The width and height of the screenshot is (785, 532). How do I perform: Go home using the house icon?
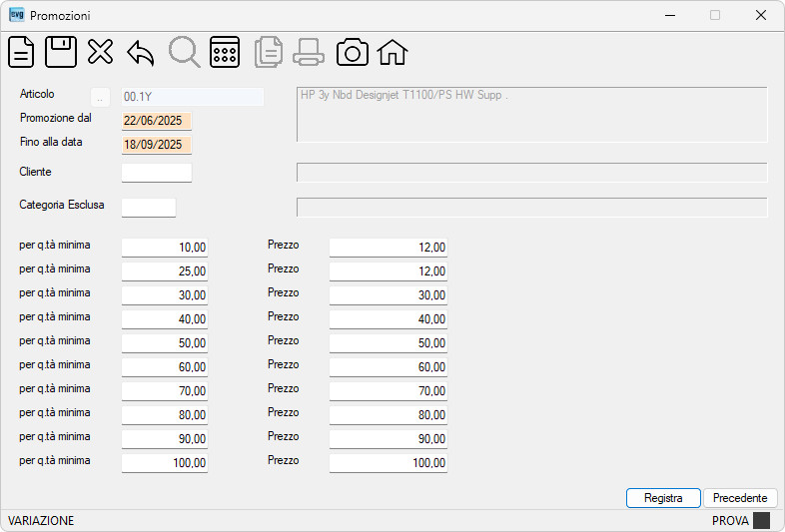[x=392, y=52]
